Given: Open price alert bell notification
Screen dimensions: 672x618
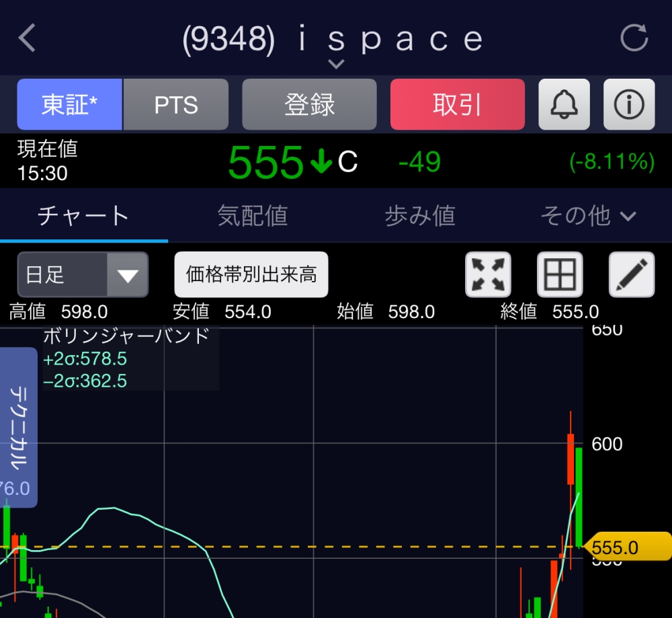Looking at the screenshot, I should point(564,104).
